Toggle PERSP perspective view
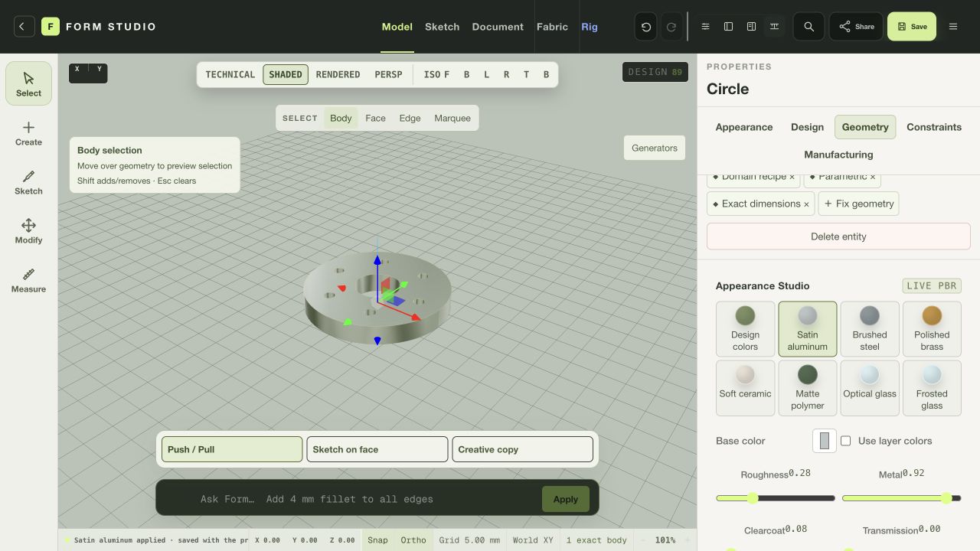Viewport: 980px width, 551px height. tap(388, 75)
